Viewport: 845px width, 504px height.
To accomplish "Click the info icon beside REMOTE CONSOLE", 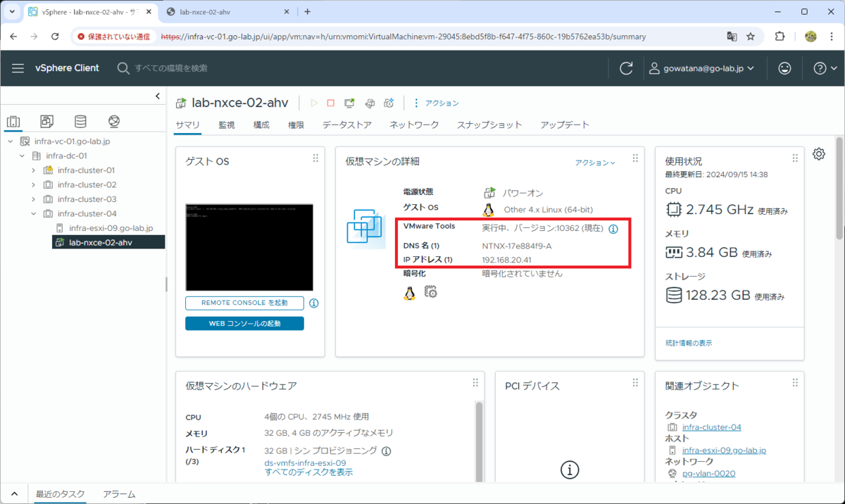I will (x=314, y=303).
